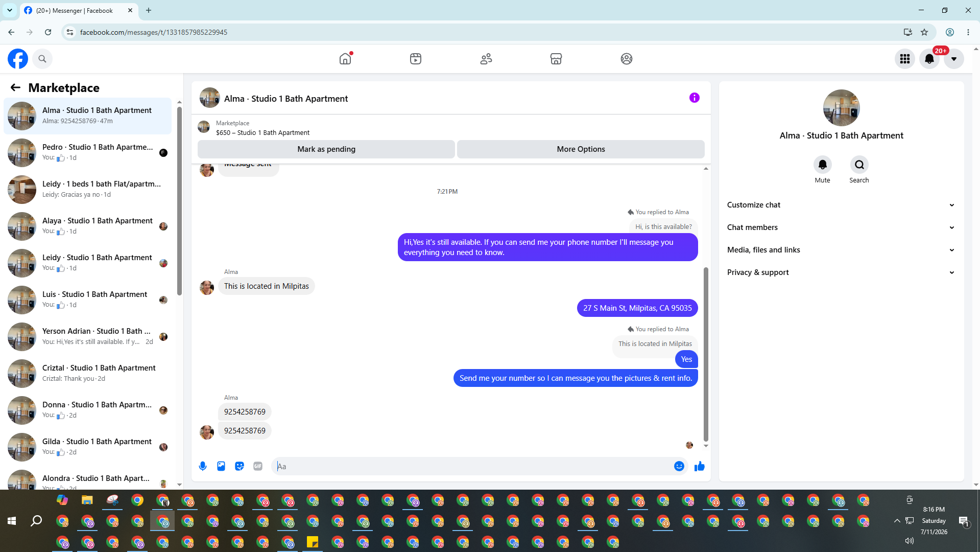Open Luis Studio 1 Bath Apartment chat
The height and width of the screenshot is (552, 980).
[88, 300]
